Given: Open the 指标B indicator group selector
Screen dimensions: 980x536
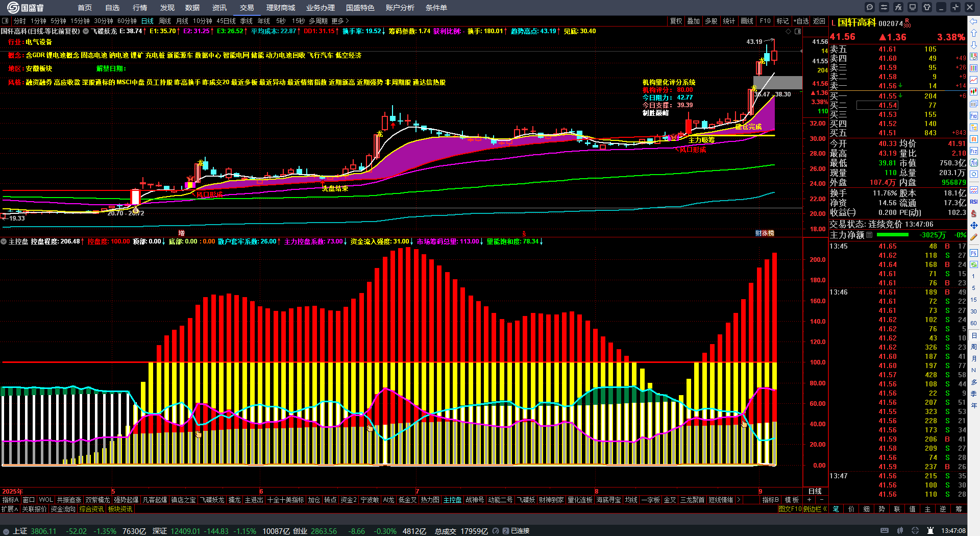Looking at the screenshot, I should point(771,500).
